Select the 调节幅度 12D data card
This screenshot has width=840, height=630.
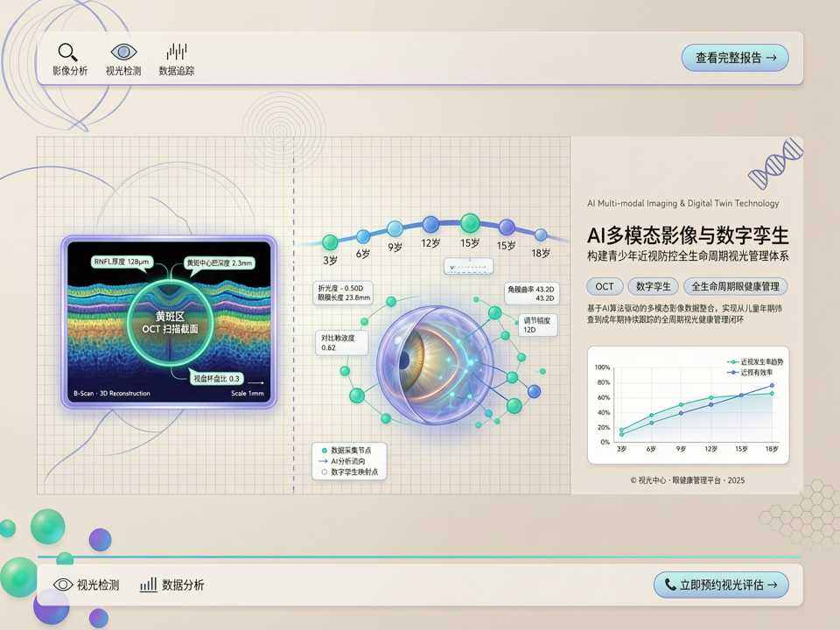[x=538, y=325]
